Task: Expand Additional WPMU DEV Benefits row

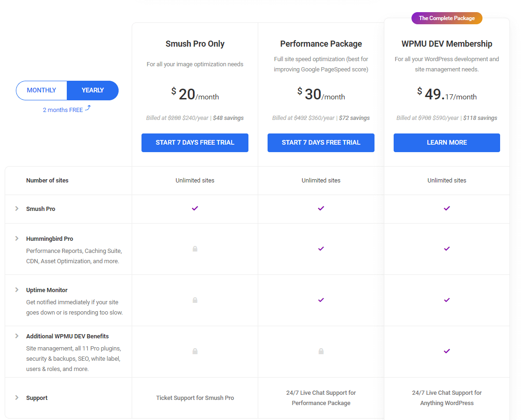Action: [x=17, y=336]
